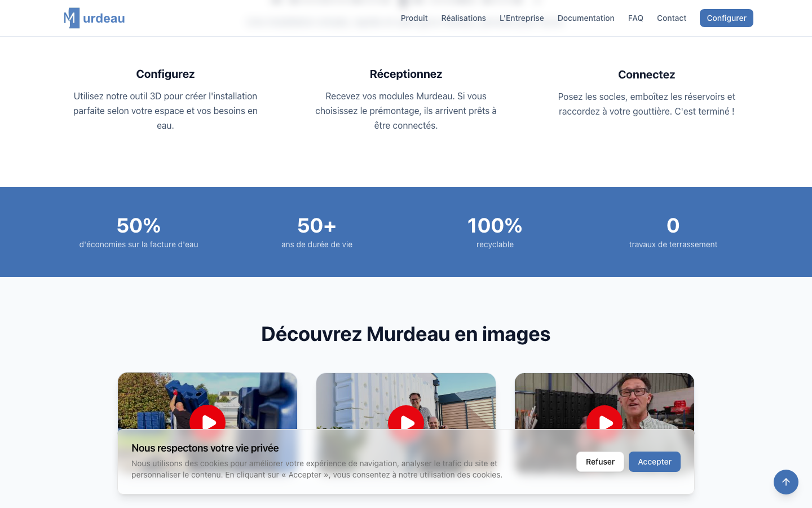Click the 50+ years statistic
The image size is (812, 508).
[x=317, y=232]
